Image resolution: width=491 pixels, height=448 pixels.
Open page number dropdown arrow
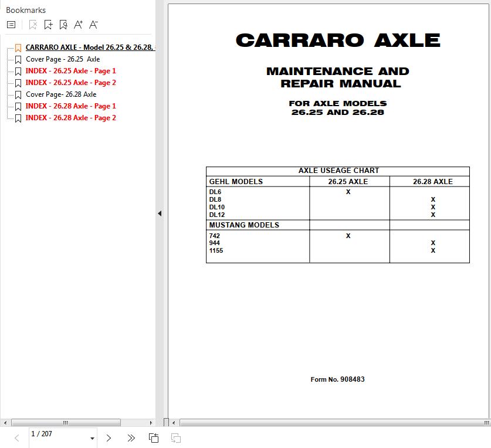pos(92,438)
